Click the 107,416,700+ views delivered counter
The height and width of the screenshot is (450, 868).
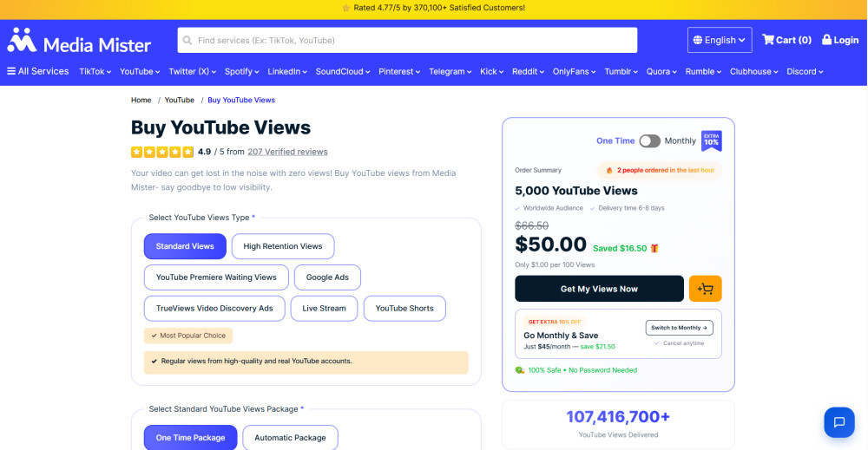pos(618,417)
